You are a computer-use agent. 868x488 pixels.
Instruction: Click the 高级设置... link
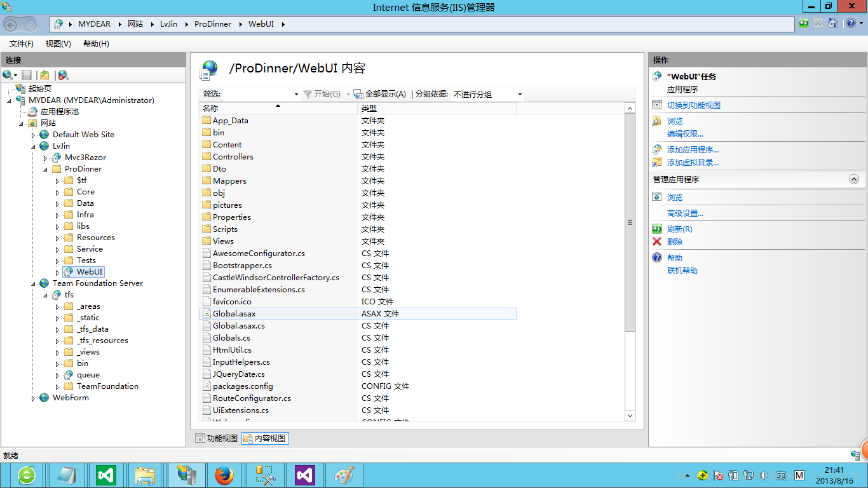pos(685,213)
